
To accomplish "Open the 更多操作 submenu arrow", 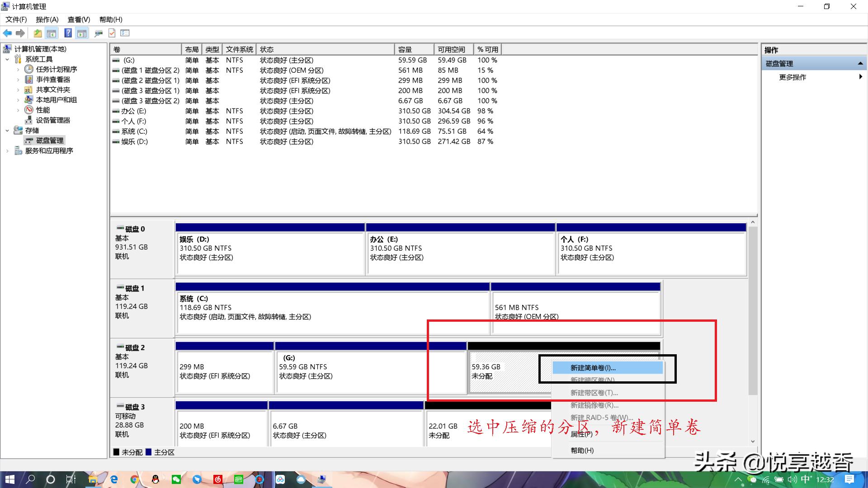I will tap(861, 77).
